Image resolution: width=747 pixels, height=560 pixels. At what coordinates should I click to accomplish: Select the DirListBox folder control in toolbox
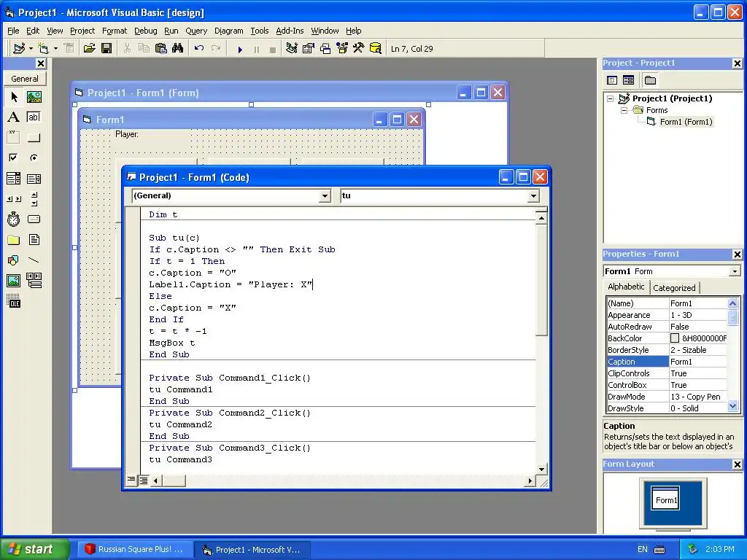pos(14,239)
